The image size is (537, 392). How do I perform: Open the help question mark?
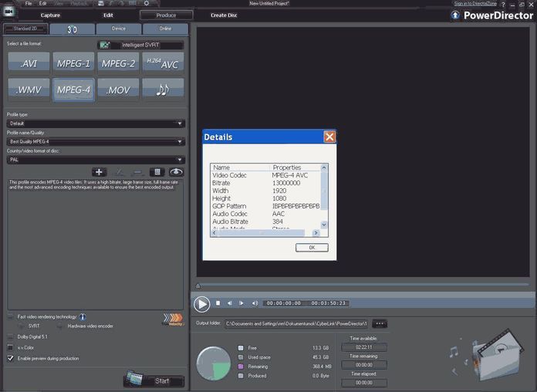[503, 5]
